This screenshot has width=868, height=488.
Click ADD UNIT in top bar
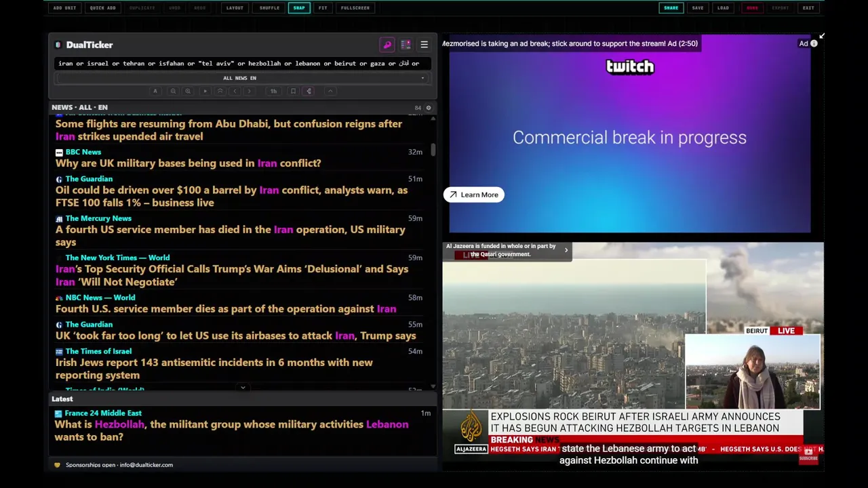pyautogui.click(x=65, y=8)
